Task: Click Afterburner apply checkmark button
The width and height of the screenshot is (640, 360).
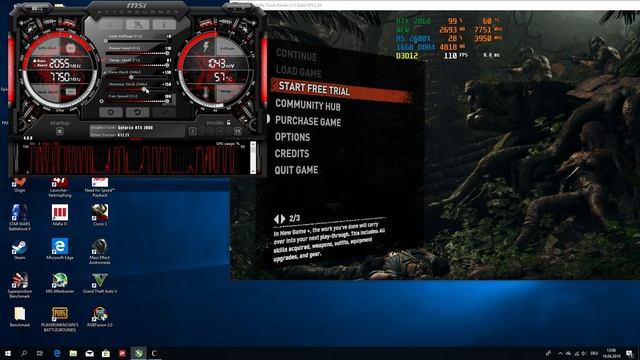Action: (x=164, y=112)
